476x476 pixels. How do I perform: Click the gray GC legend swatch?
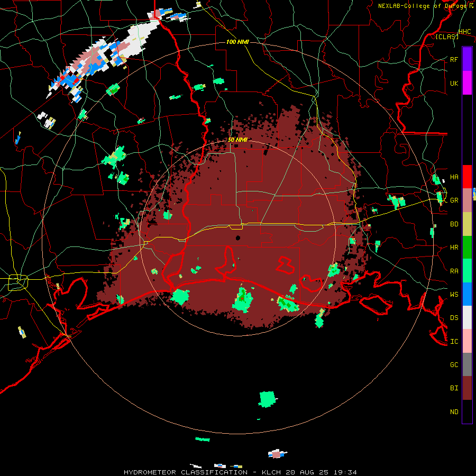point(467,364)
